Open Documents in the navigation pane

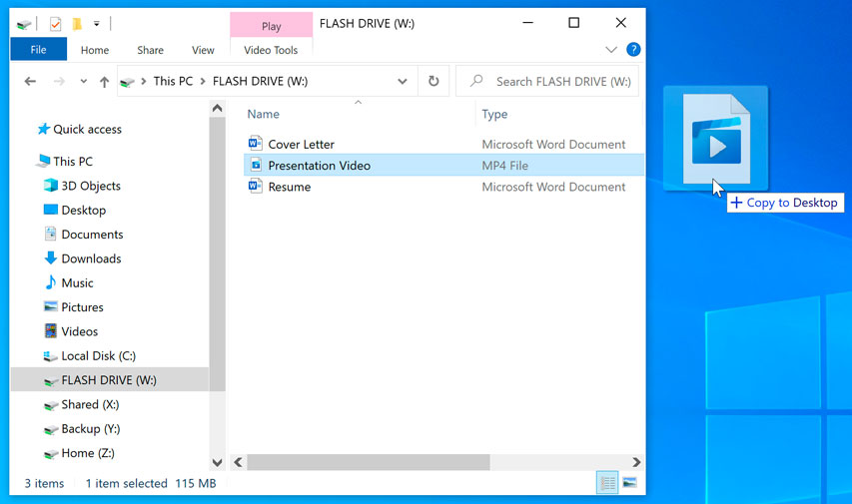pos(92,235)
